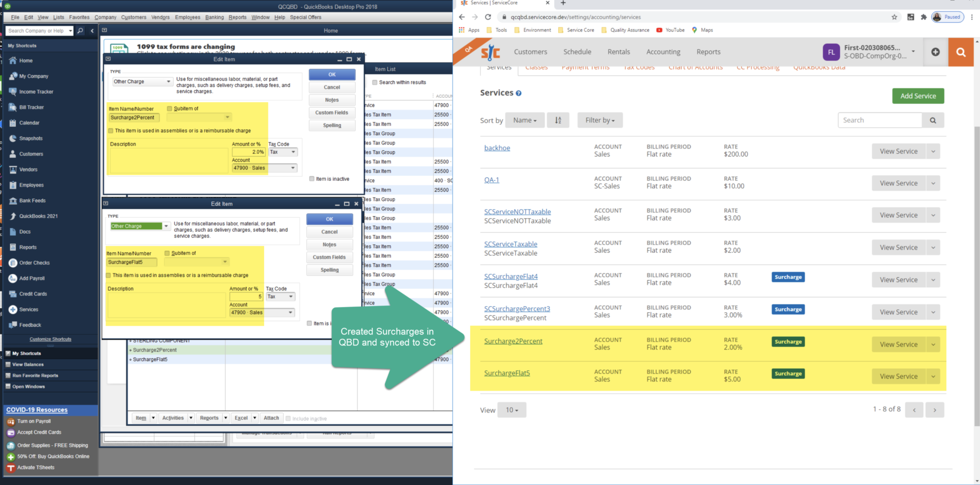The image size is (980, 485).
Task: Expand the backhoe View Service arrow
Action: coord(933,151)
